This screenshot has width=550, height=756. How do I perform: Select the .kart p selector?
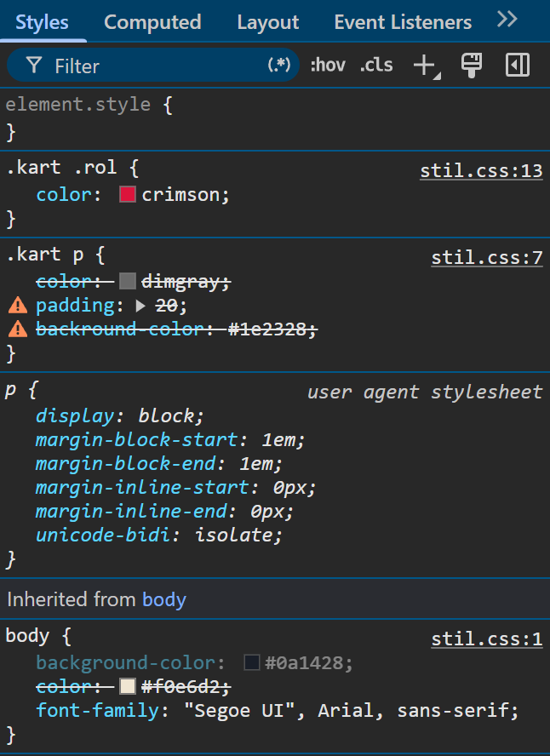(44, 254)
